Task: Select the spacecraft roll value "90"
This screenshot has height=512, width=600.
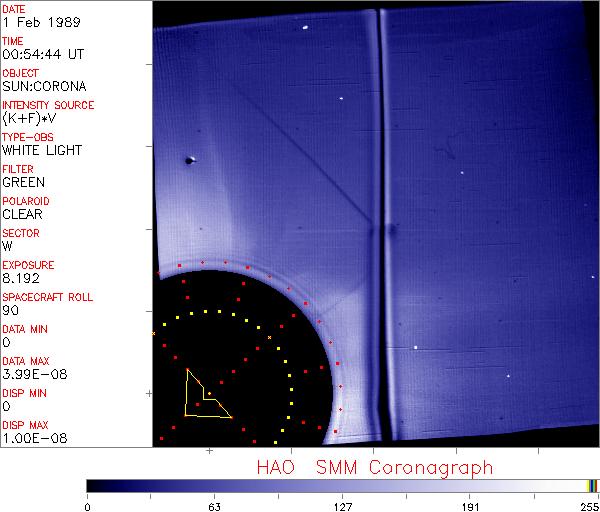Action: pos(10,310)
